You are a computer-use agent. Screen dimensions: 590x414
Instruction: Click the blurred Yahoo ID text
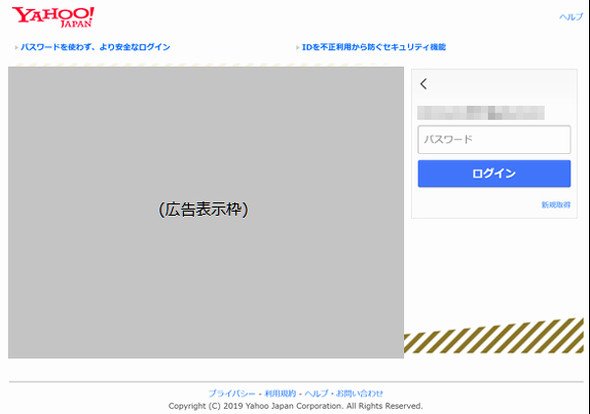[481, 113]
